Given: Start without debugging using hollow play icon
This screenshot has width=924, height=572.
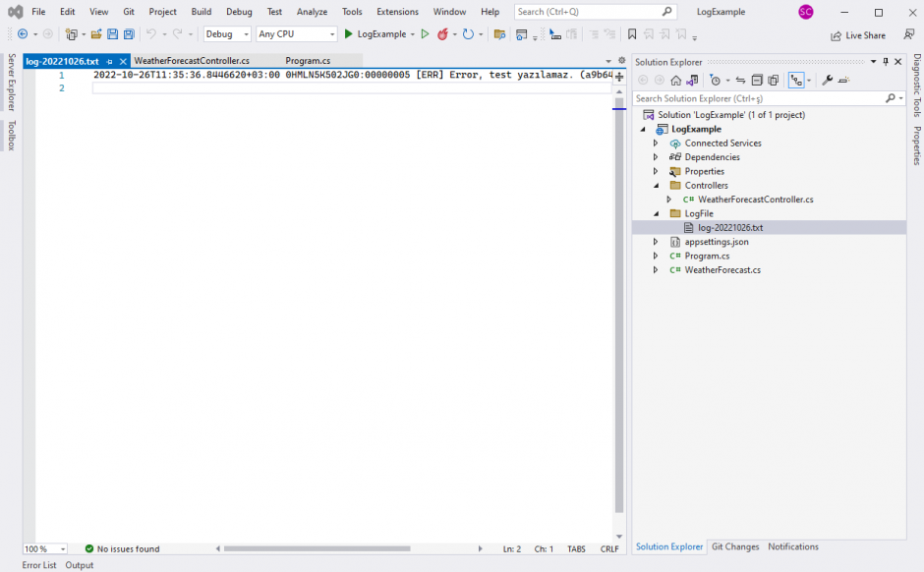Looking at the screenshot, I should [425, 32].
